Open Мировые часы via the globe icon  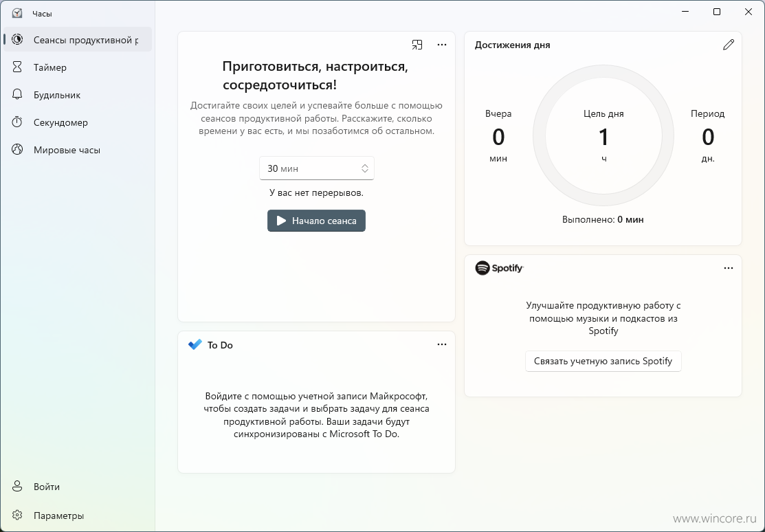[x=17, y=149]
